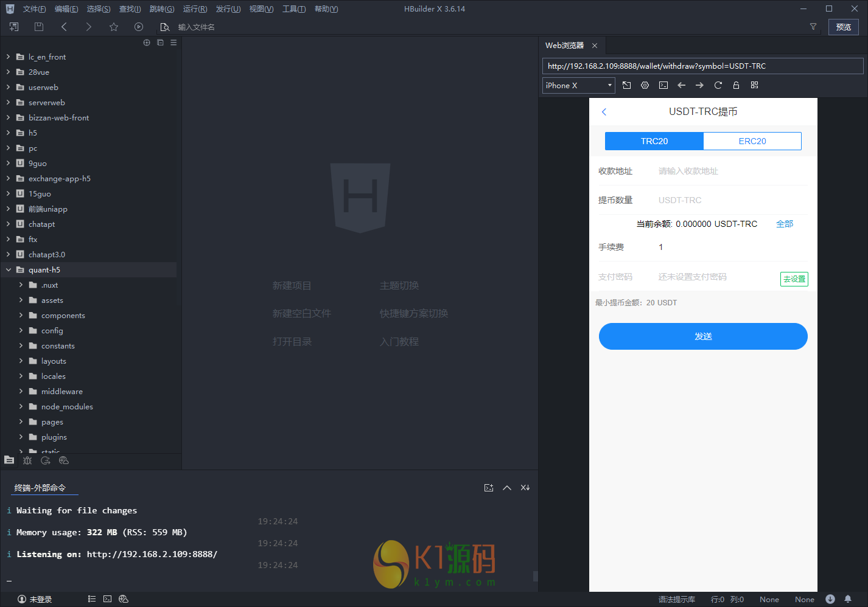This screenshot has width=868, height=607.
Task: Click the 收款地址 address input field
Action: point(730,172)
